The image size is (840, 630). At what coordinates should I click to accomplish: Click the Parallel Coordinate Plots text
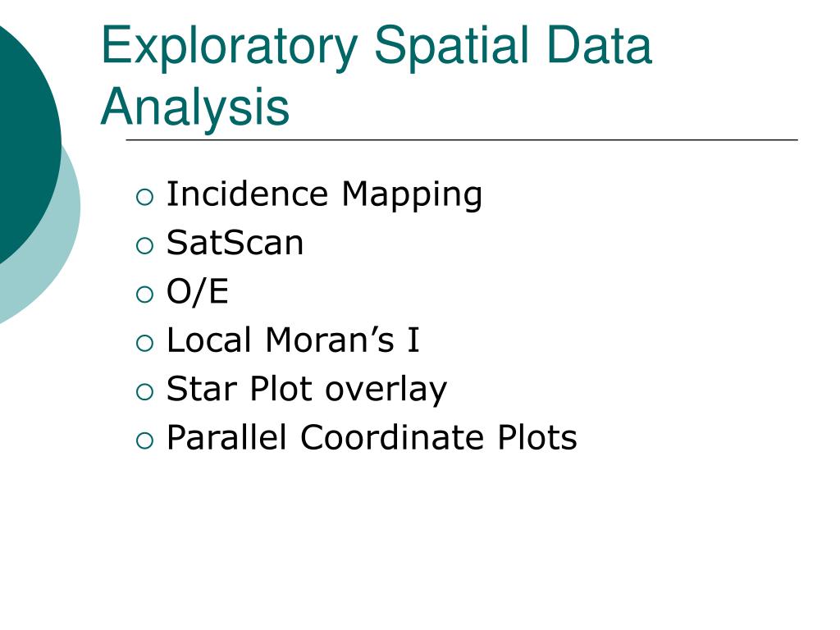click(x=372, y=438)
